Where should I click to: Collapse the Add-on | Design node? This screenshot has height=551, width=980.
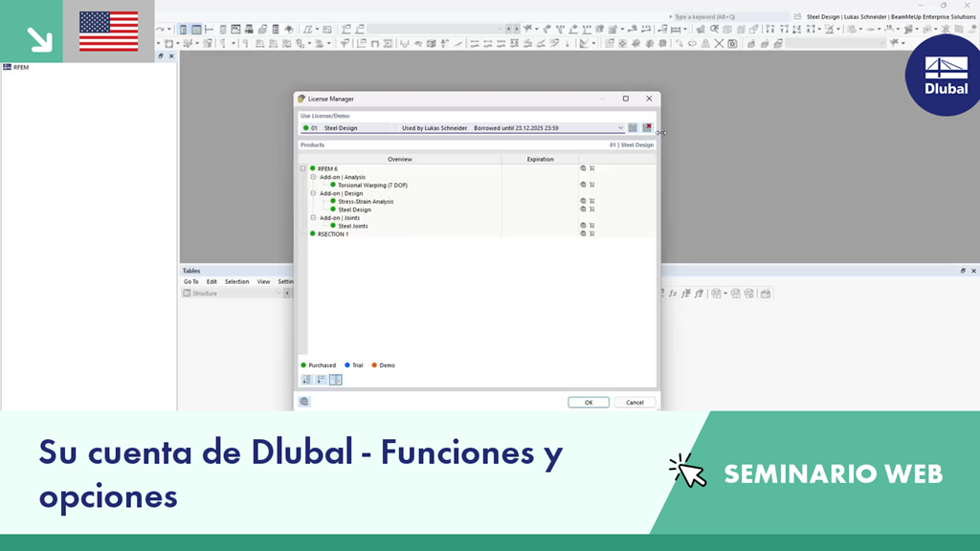(x=313, y=193)
